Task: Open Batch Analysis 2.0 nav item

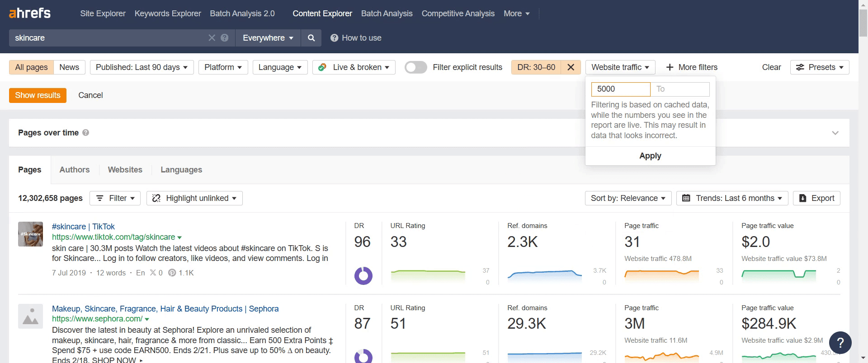Action: pyautogui.click(x=242, y=14)
